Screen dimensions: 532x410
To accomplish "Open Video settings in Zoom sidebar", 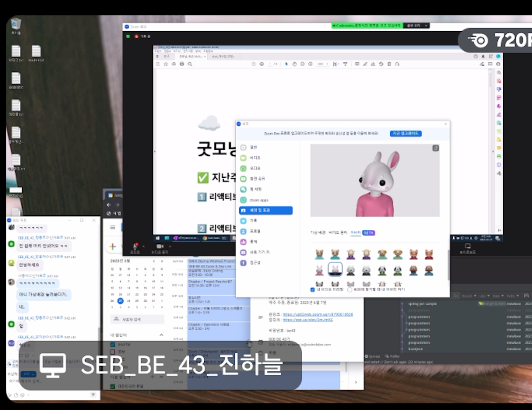I will (250, 158).
